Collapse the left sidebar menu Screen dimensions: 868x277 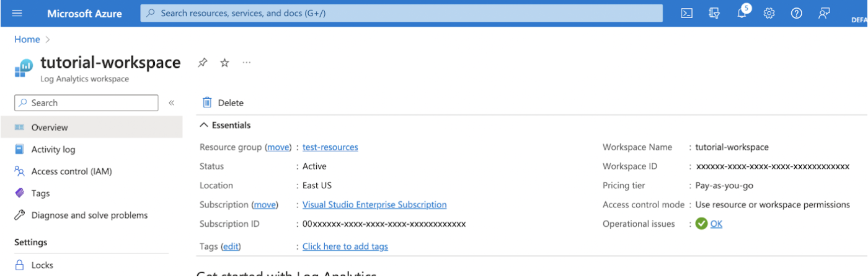[x=172, y=103]
